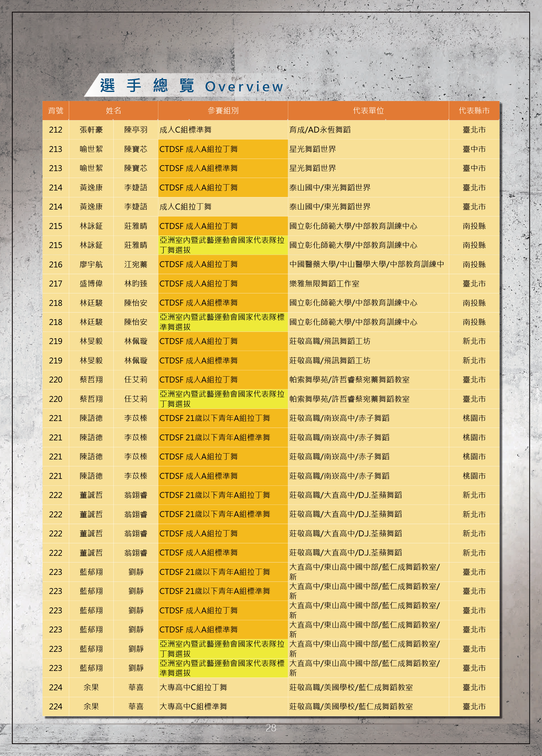Screen dimensions: 542x756
Task: Select the name 張軒豪
Action: pyautogui.click(x=91, y=130)
